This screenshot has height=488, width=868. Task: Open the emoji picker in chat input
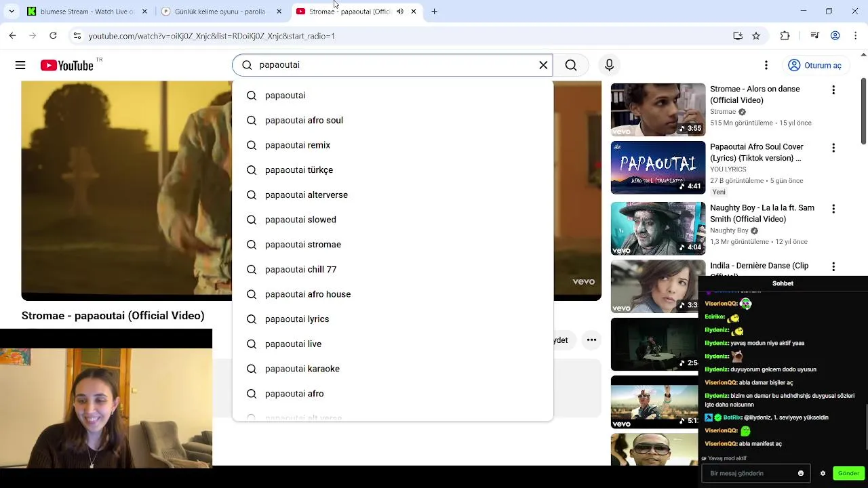(x=801, y=473)
